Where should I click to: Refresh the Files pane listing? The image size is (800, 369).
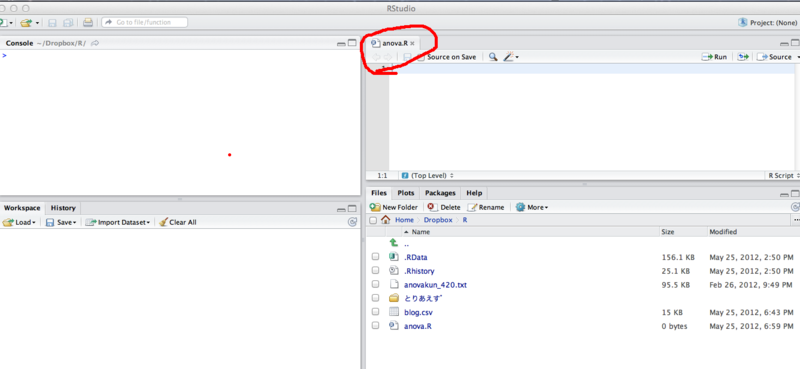pos(795,207)
